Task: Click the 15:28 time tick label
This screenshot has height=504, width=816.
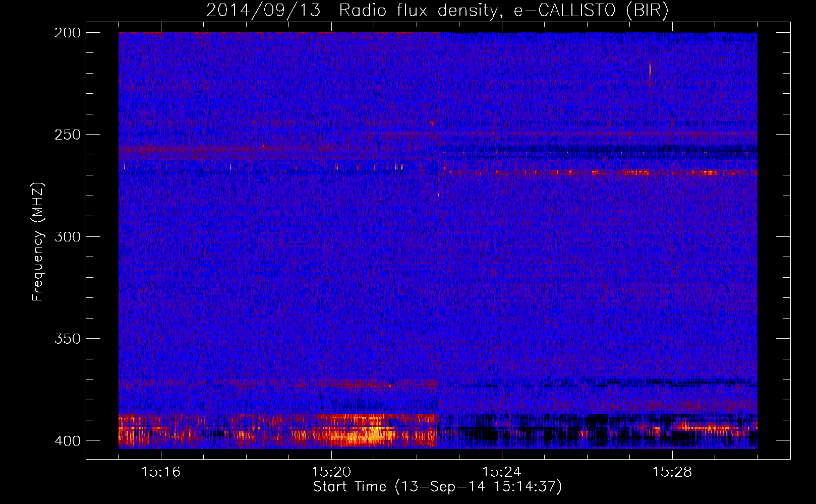Action: [672, 472]
